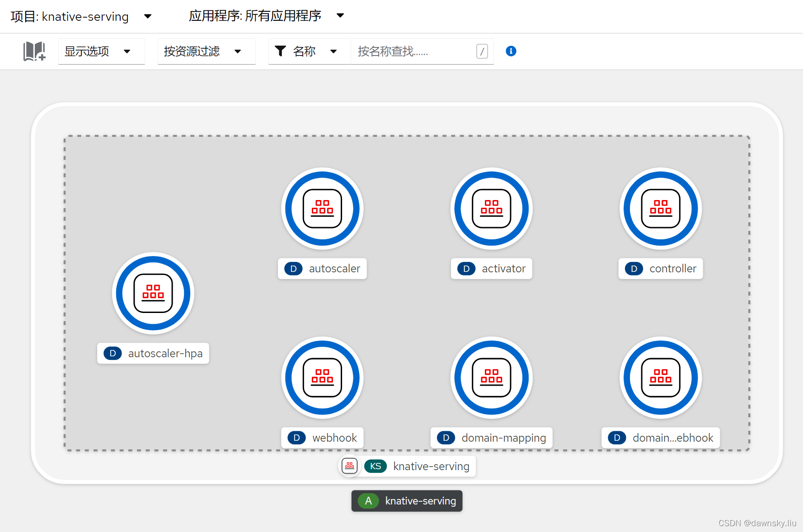Click the filter funnel icon

(280, 51)
